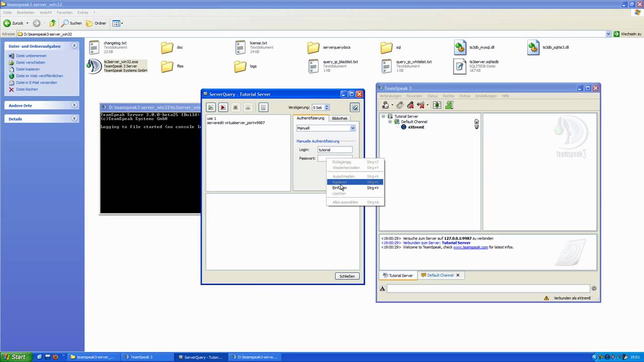Click the warning icon in TeamSpeak status bar
Image resolution: width=644 pixels, height=362 pixels.
(x=546, y=298)
